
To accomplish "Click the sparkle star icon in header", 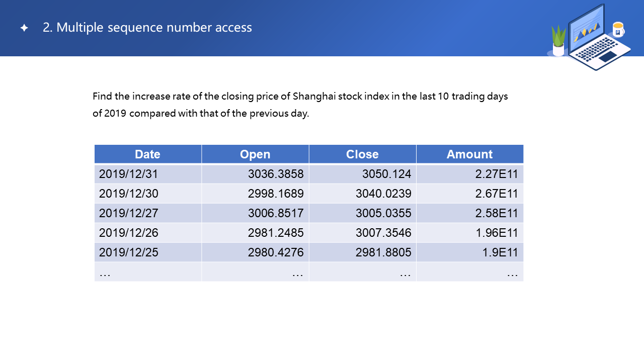I will coord(24,28).
